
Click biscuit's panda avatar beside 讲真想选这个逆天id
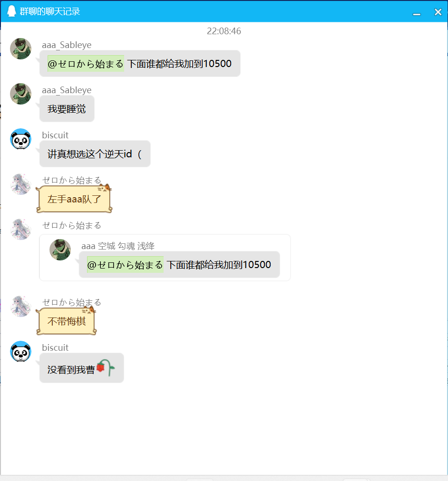pyautogui.click(x=20, y=139)
